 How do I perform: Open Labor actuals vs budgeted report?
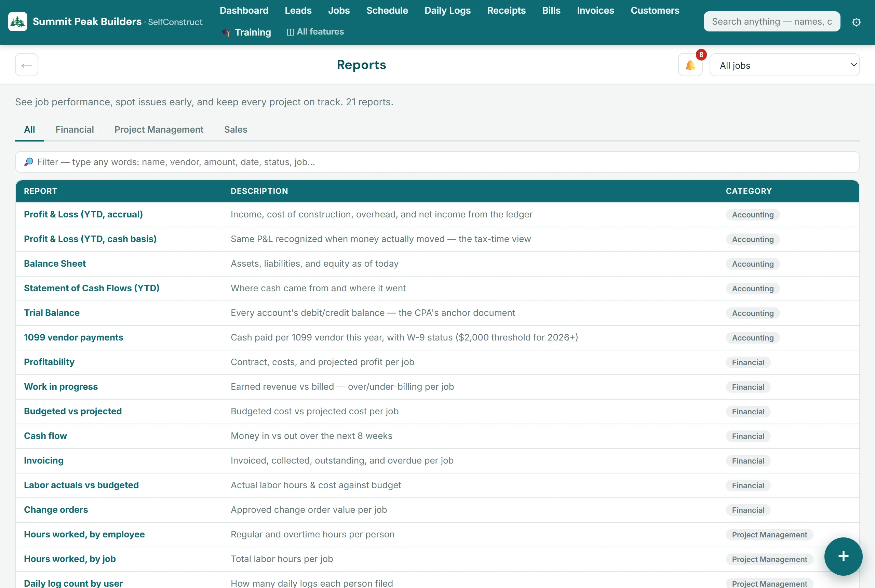81,485
